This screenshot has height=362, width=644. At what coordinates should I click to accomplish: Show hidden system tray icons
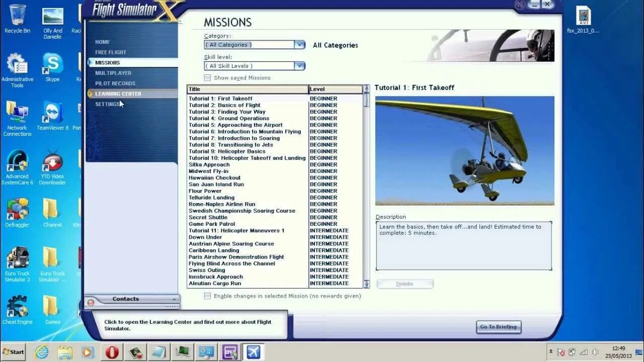(x=551, y=352)
